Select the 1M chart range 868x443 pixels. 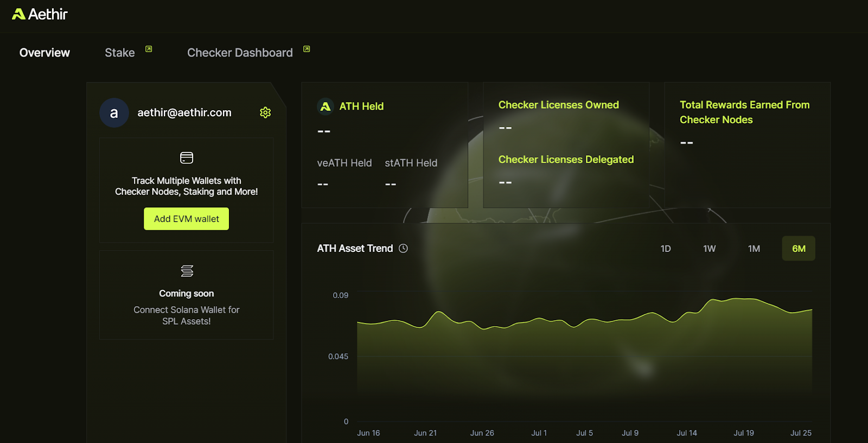tap(754, 249)
